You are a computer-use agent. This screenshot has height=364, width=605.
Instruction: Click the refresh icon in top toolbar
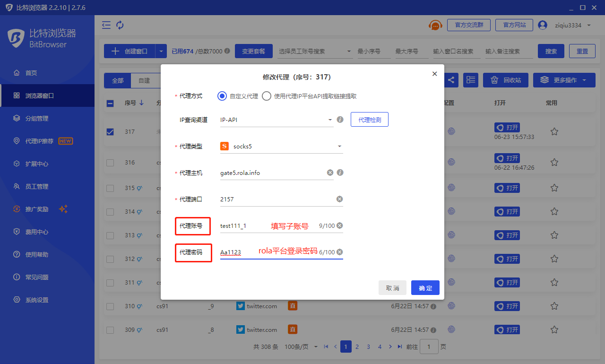tap(120, 25)
